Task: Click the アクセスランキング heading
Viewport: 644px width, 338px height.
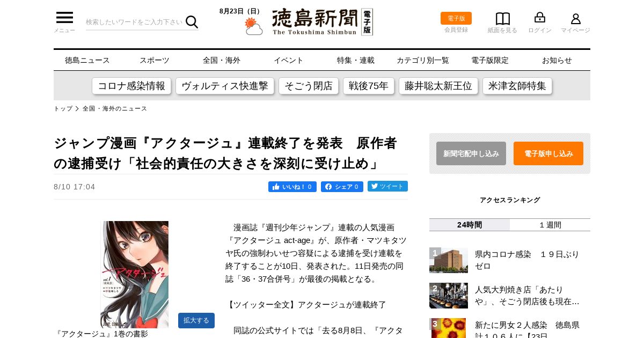Action: [x=510, y=200]
